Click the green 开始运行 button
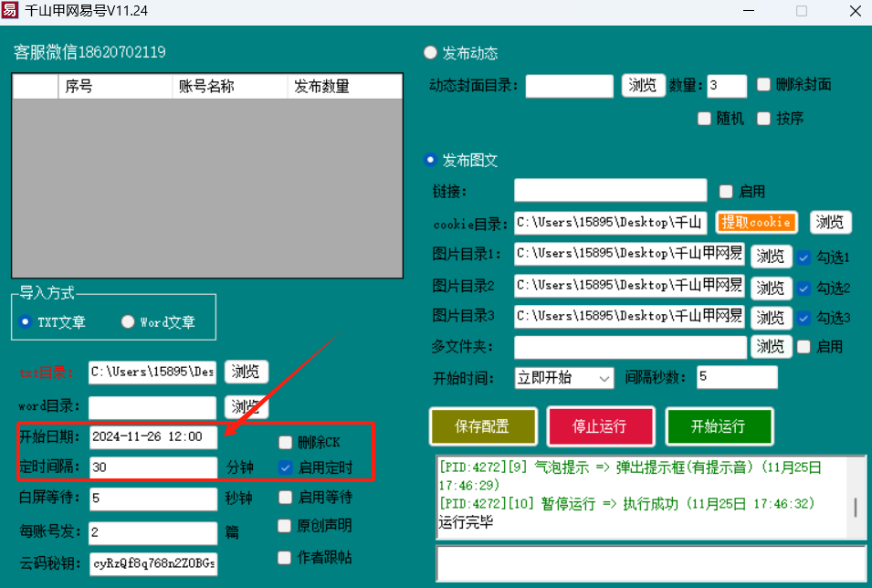Screen dimensions: 872x588 coord(720,426)
